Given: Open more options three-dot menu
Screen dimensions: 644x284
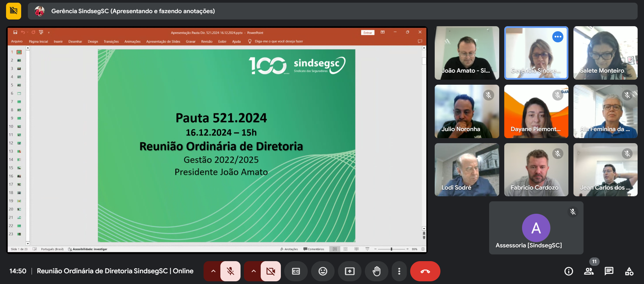Looking at the screenshot, I should pos(399,271).
